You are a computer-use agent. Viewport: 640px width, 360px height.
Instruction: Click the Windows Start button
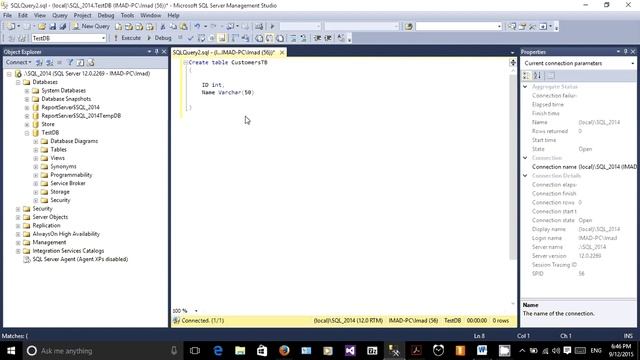[x=11, y=351]
